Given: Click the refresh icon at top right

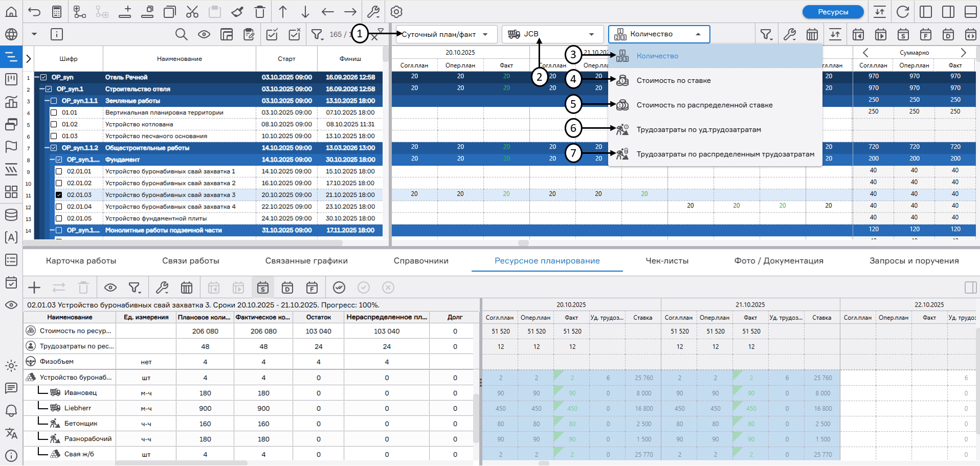Looking at the screenshot, I should pyautogui.click(x=903, y=12).
